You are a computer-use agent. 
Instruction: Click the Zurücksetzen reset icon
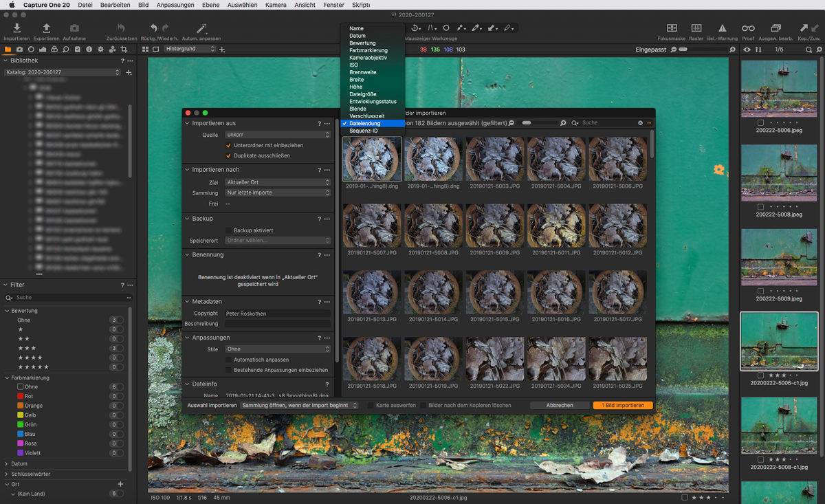pos(122,28)
